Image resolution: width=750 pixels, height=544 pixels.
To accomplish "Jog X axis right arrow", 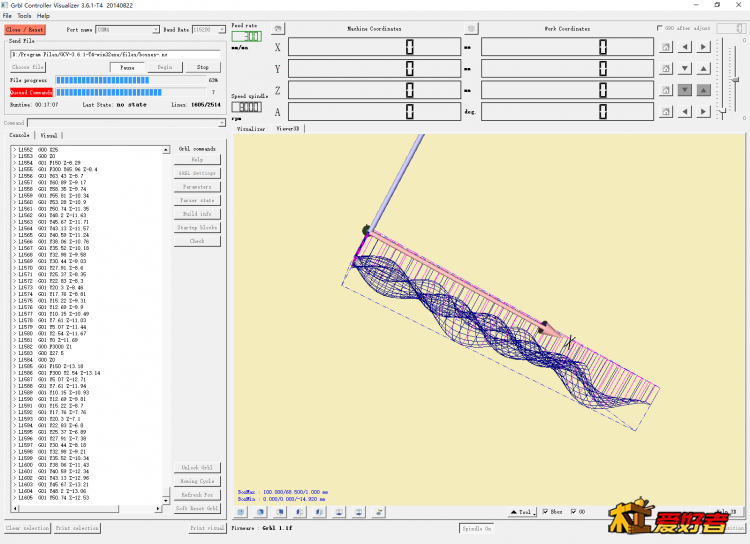I will [x=703, y=47].
